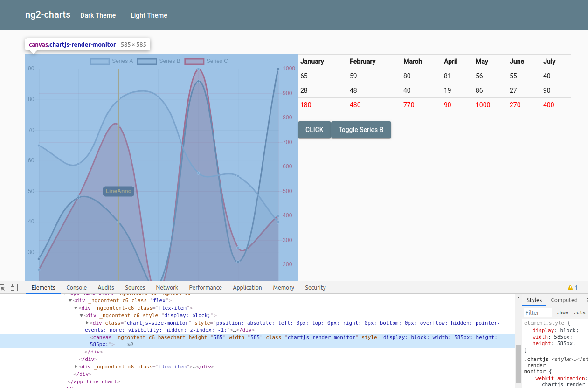
Task: Toggle Series C legend visibility
Action: [206, 61]
